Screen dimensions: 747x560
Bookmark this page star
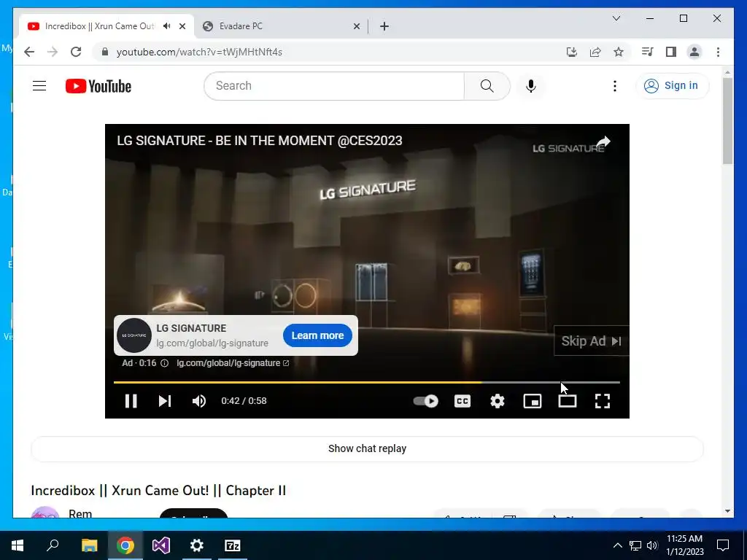619,52
